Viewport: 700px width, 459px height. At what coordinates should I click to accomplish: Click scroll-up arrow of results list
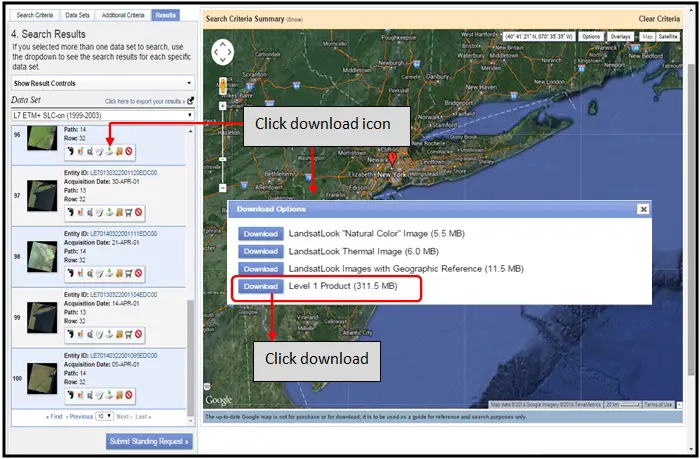(191, 131)
